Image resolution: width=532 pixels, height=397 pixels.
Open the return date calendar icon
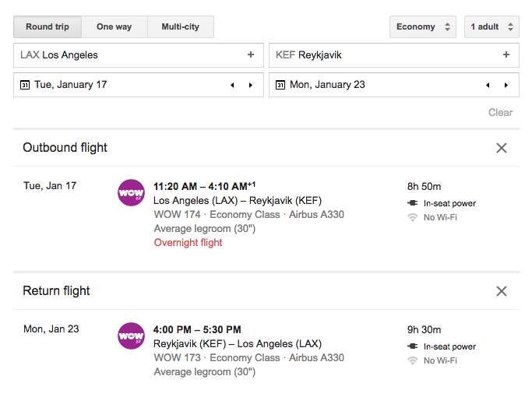[280, 85]
